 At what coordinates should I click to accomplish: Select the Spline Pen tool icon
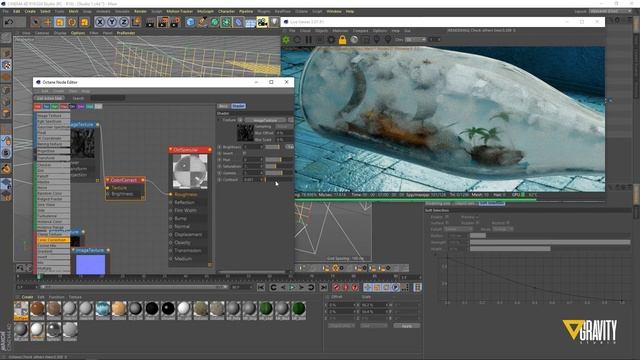tap(202, 22)
